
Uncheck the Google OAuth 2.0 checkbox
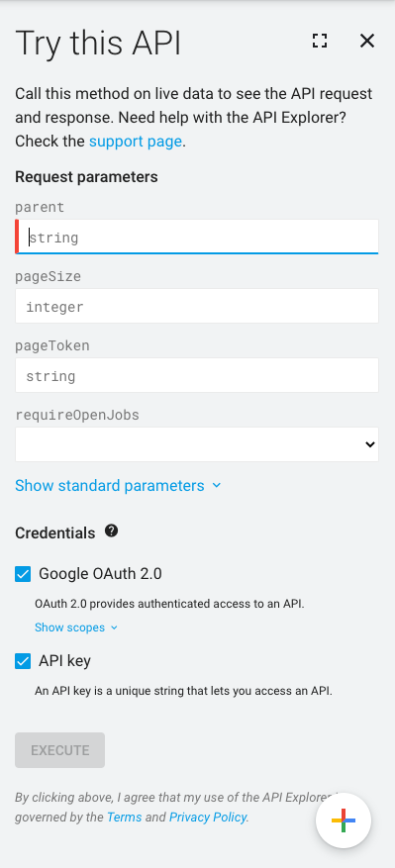23,574
